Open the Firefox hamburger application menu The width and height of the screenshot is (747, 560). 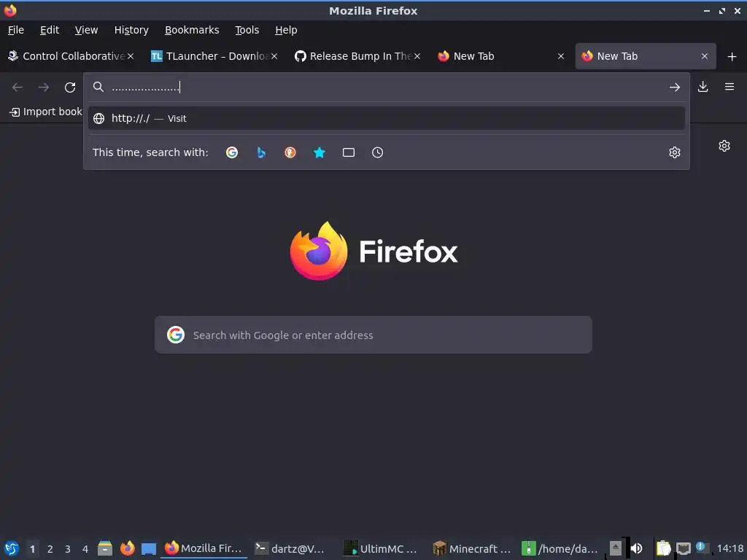pyautogui.click(x=729, y=87)
